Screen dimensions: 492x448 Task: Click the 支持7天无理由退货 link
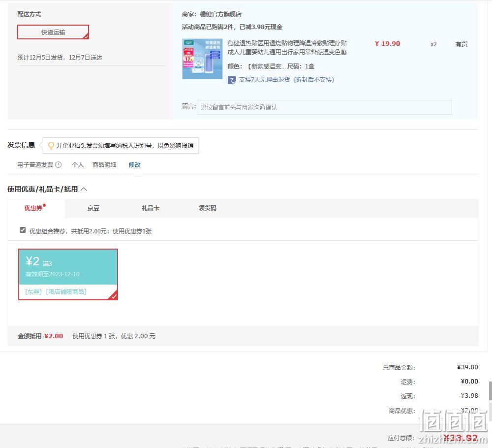pos(286,80)
